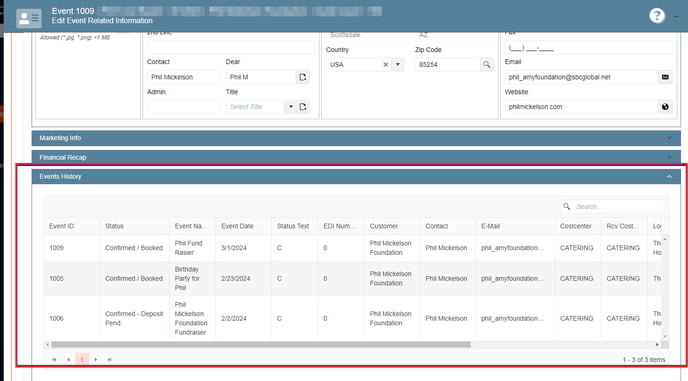Click event date 3/1/2024
This screenshot has height=381, width=688.
click(x=234, y=248)
